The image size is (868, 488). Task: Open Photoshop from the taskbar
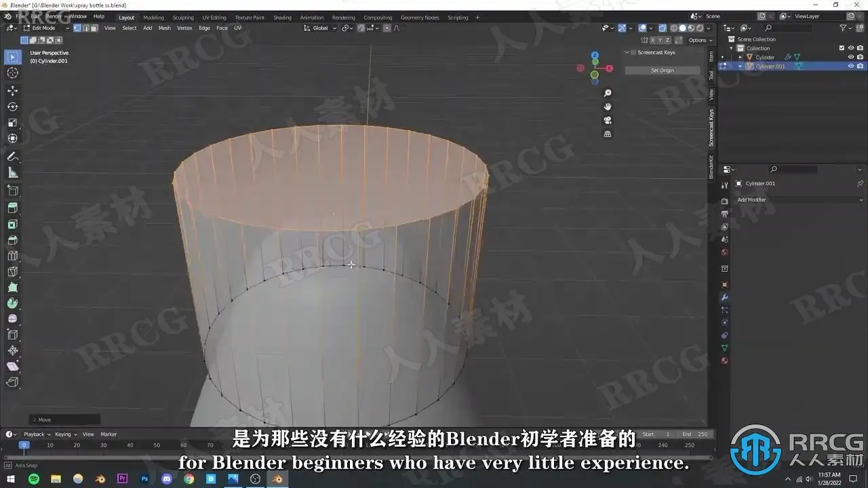[144, 479]
